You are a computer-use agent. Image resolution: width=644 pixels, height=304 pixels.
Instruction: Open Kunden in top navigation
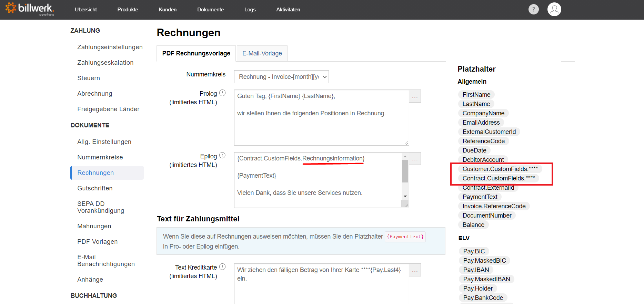(168, 10)
